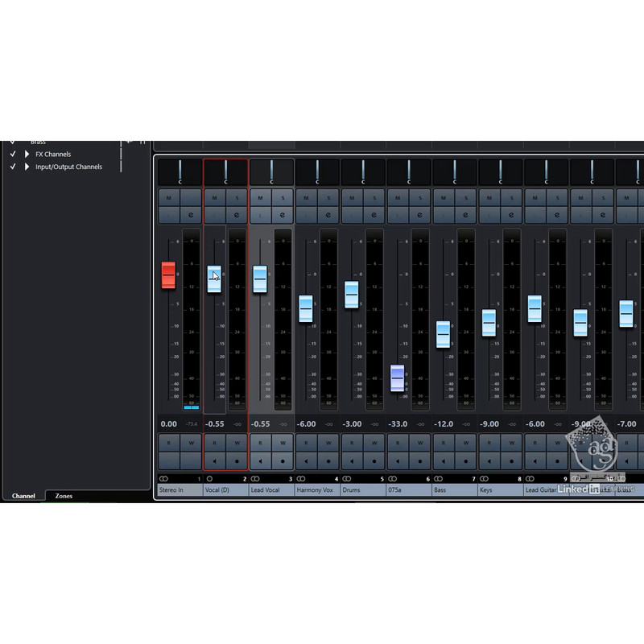Toggle the Brass visibility checkmark
The image size is (644, 644).
(13, 142)
